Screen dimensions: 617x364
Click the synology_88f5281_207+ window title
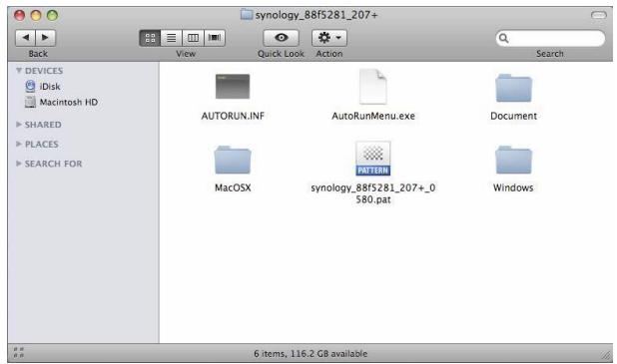click(x=316, y=15)
